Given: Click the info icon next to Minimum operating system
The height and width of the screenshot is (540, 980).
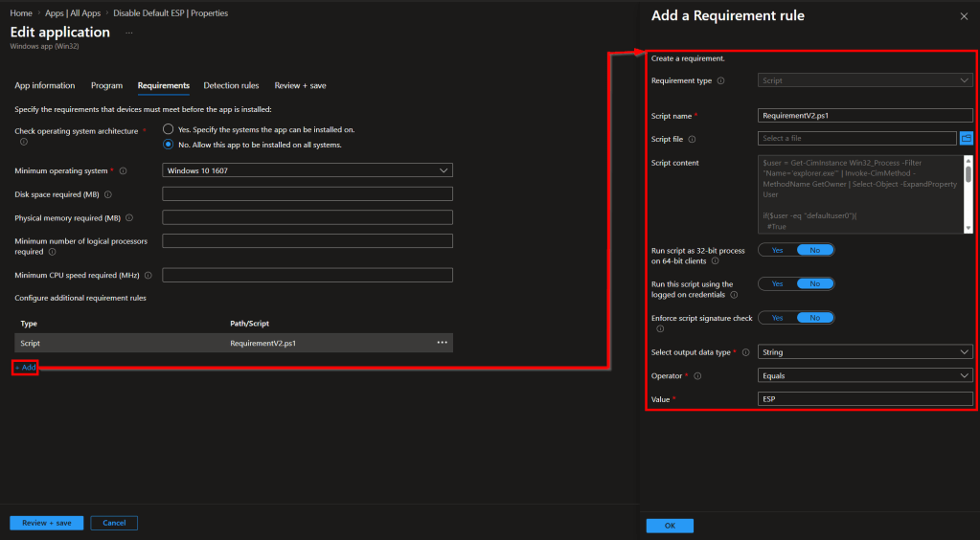Looking at the screenshot, I should click(124, 170).
